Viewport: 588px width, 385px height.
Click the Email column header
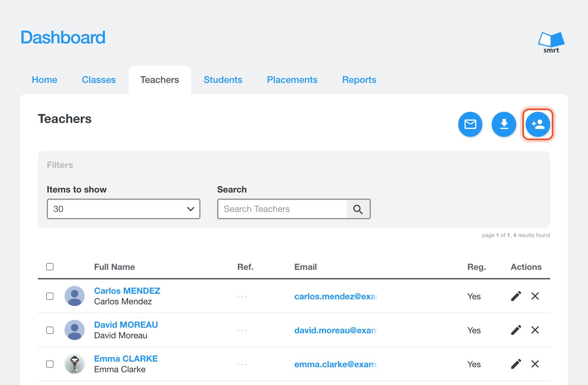[305, 267]
